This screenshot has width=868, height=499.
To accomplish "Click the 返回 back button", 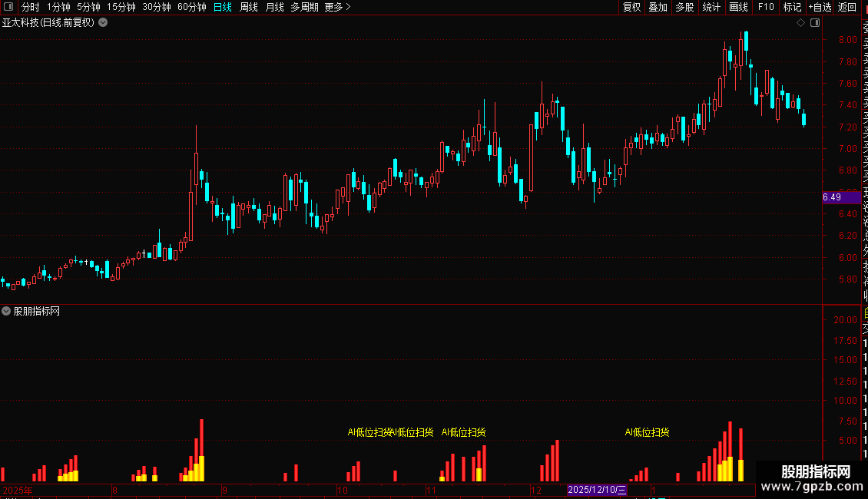I will [x=847, y=7].
